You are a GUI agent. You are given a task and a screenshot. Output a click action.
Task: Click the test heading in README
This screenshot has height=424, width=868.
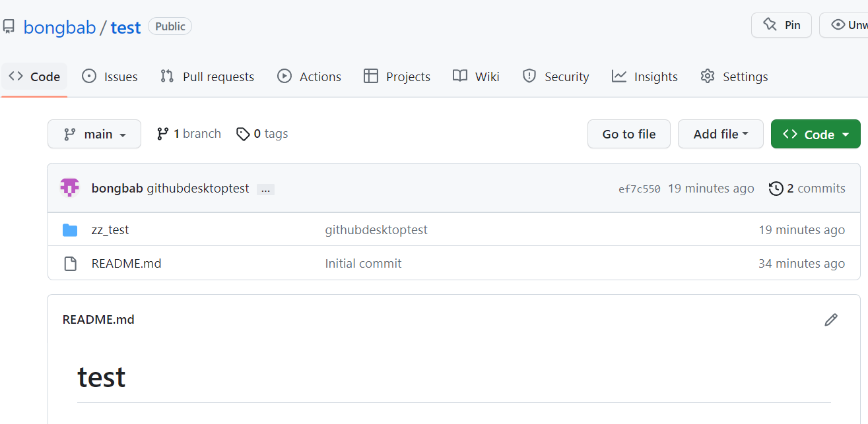[x=102, y=377]
